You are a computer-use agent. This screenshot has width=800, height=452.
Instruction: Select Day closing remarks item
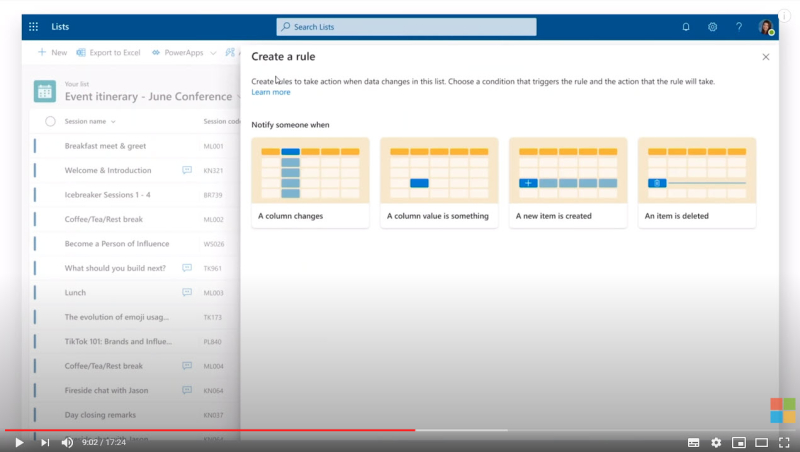point(100,415)
